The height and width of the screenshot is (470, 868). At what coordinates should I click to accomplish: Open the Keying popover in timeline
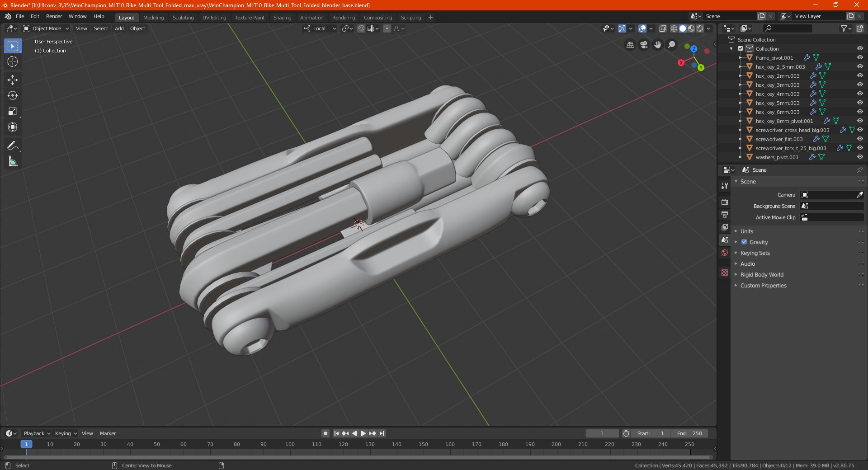[65, 433]
